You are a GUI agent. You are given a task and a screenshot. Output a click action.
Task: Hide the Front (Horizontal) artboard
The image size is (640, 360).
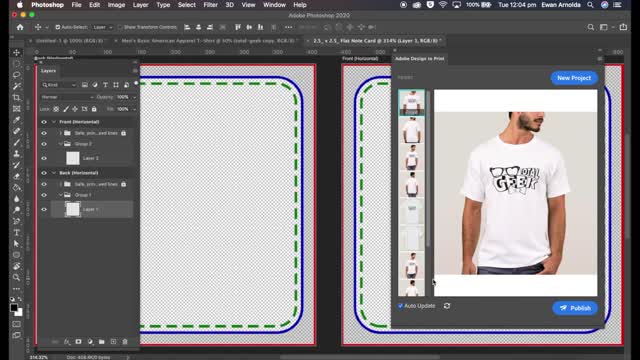(x=44, y=122)
